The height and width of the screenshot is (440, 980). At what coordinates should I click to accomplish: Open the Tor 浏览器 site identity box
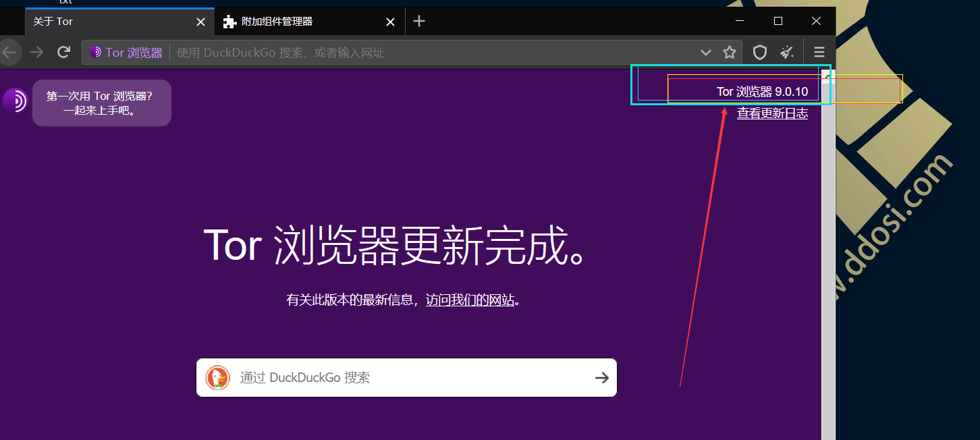126,53
